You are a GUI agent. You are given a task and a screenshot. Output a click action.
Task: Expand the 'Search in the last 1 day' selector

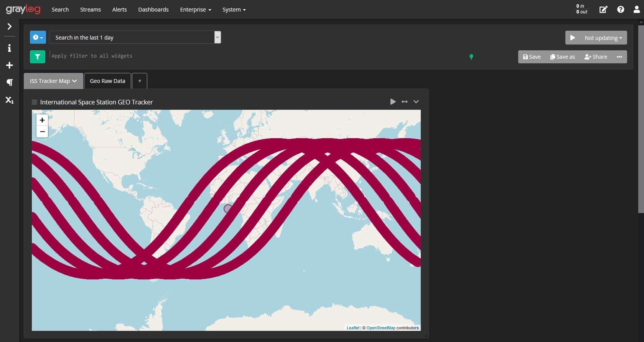click(x=217, y=37)
